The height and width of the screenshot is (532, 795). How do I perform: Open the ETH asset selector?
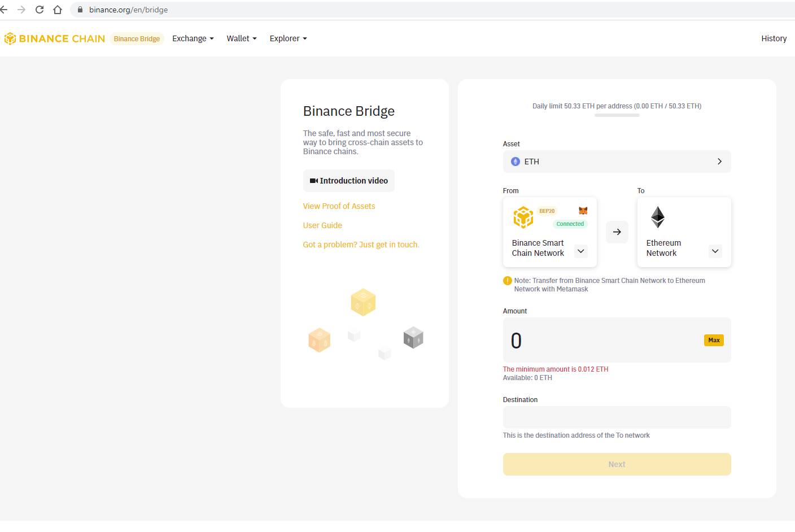coord(617,162)
